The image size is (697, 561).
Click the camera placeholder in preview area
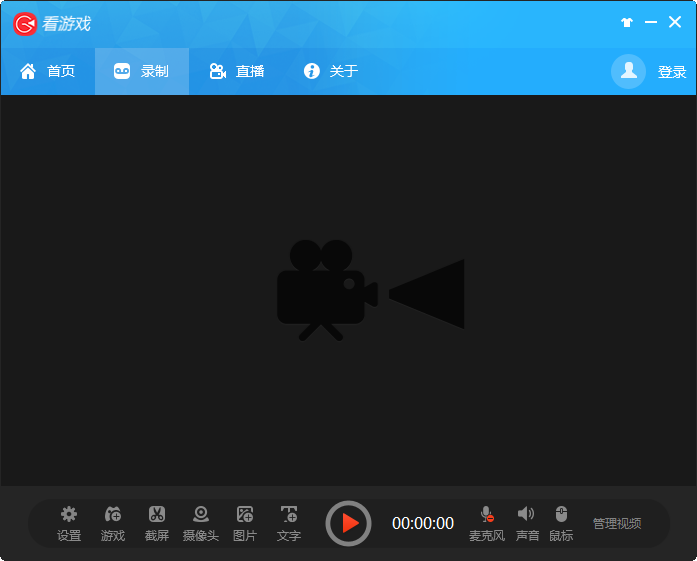(x=371, y=291)
